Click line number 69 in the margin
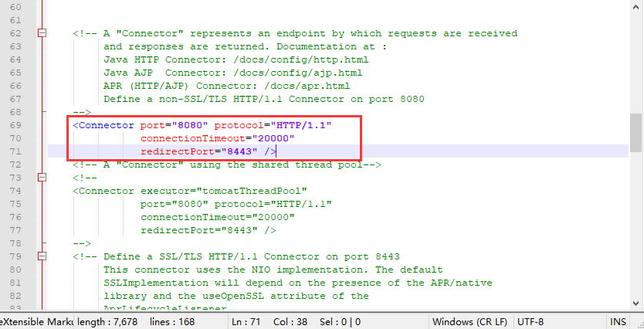The height and width of the screenshot is (329, 644). (16, 124)
